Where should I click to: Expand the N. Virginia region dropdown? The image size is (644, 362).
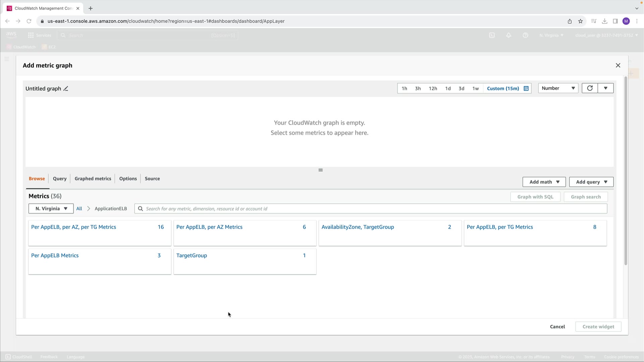[x=51, y=208]
